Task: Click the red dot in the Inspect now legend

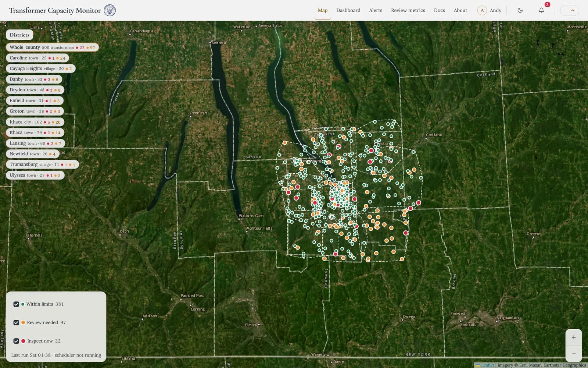Action: point(23,341)
